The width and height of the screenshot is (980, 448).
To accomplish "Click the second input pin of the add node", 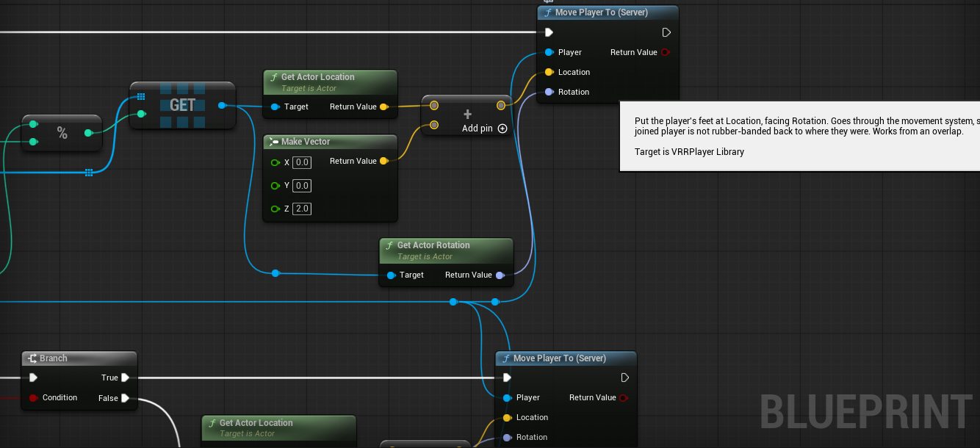I will coord(434,125).
